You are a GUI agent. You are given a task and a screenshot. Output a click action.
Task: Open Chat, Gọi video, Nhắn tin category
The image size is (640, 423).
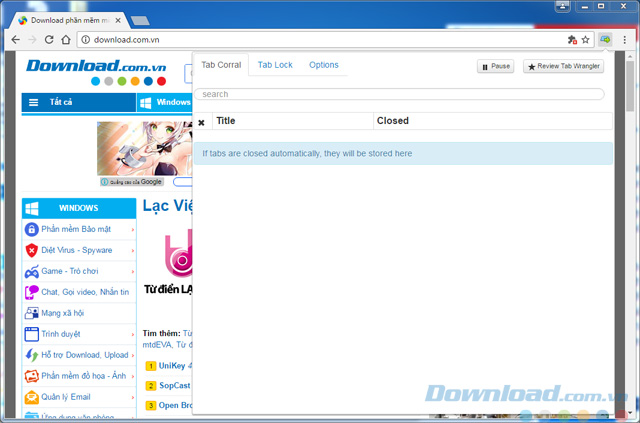[x=85, y=292]
